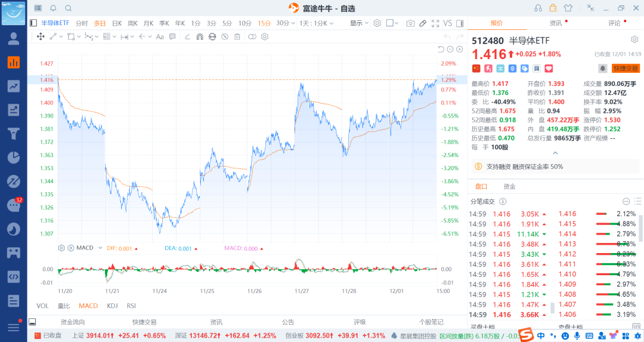Select the angle line drawing tool

(187, 36)
